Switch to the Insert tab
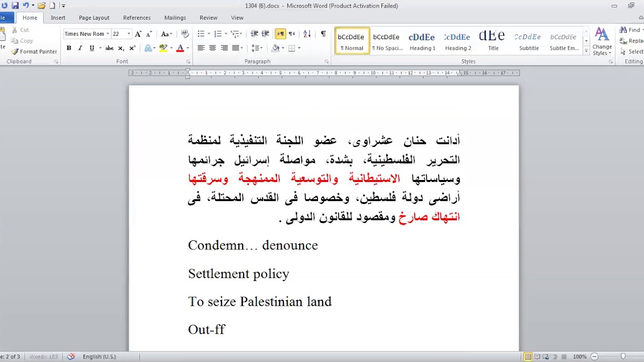 pyautogui.click(x=58, y=18)
